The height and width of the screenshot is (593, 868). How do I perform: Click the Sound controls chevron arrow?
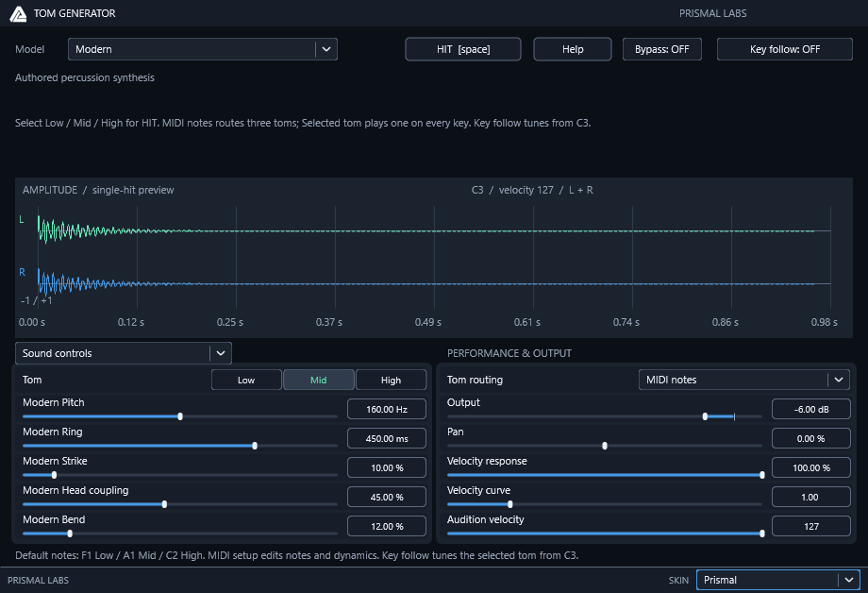(x=221, y=353)
